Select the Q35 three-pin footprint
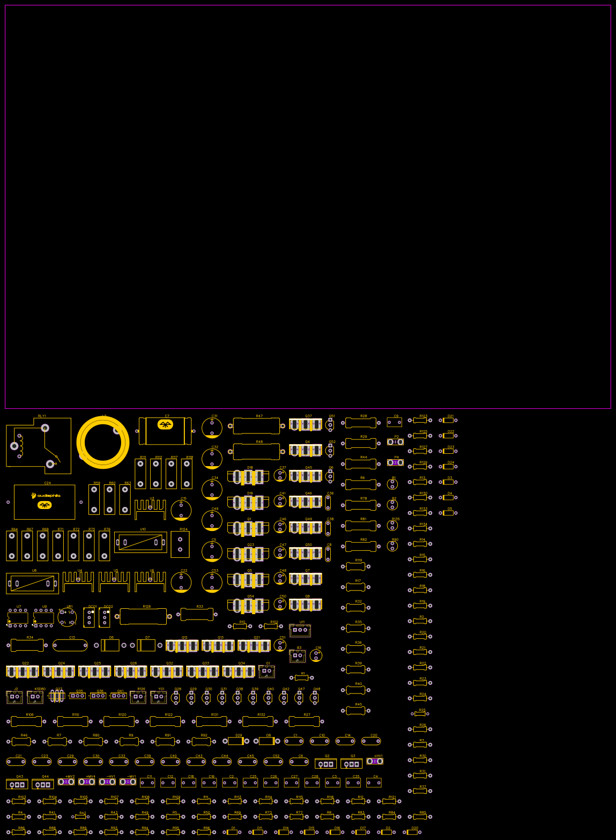 coord(78,696)
